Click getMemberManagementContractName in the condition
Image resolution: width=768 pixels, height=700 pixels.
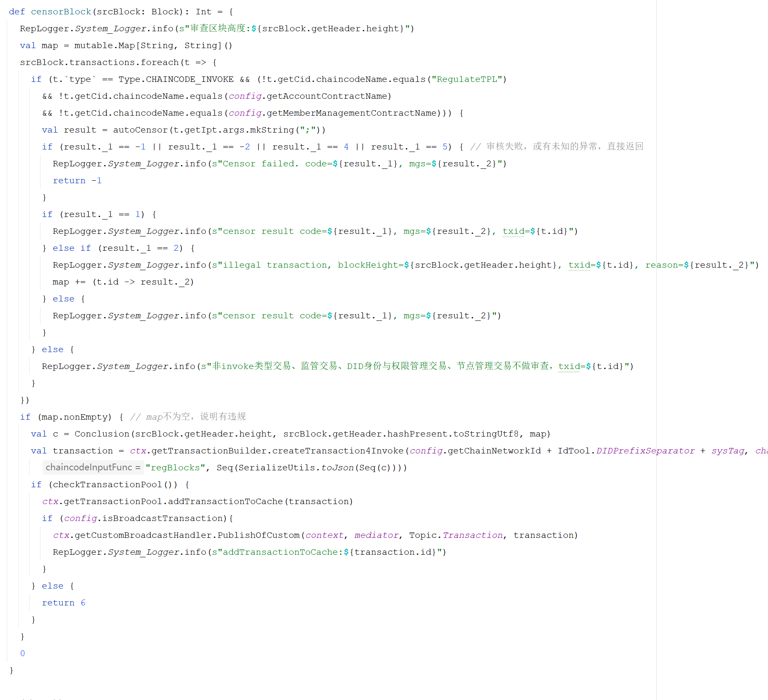[x=351, y=113]
